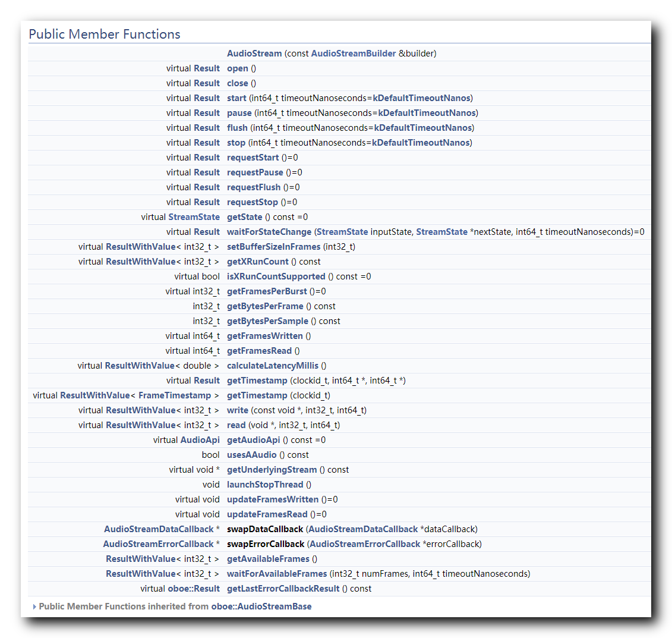Screen dimensions: 672x638
Task: Open getTimestamp (clockid_t) only link
Action: pyautogui.click(x=257, y=395)
